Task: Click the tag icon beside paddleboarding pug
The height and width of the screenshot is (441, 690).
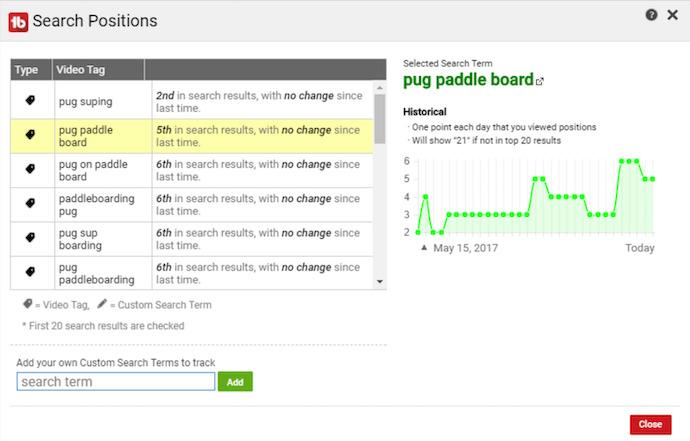Action: pos(30,204)
